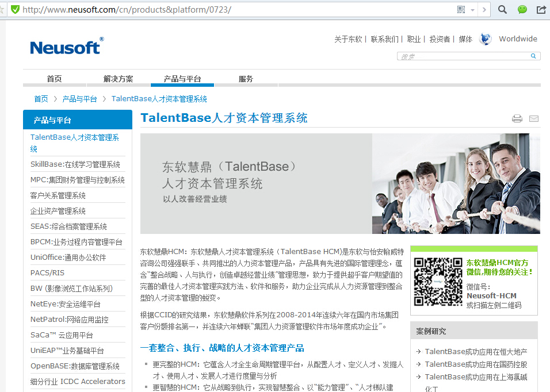Click the arrow bullet beside 上海氯碱 case
Screen dimensions: 550x392
(x=418, y=377)
